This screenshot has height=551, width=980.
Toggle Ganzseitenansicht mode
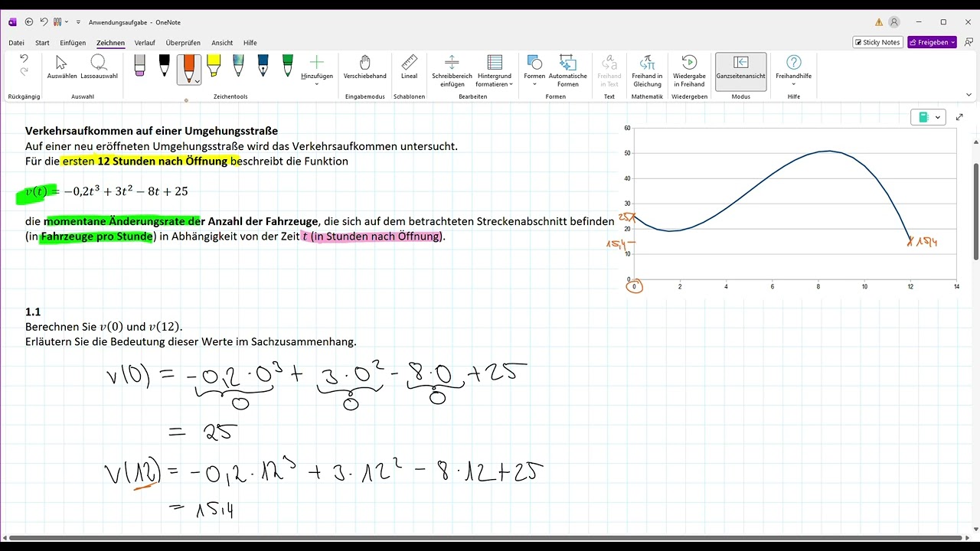point(740,71)
